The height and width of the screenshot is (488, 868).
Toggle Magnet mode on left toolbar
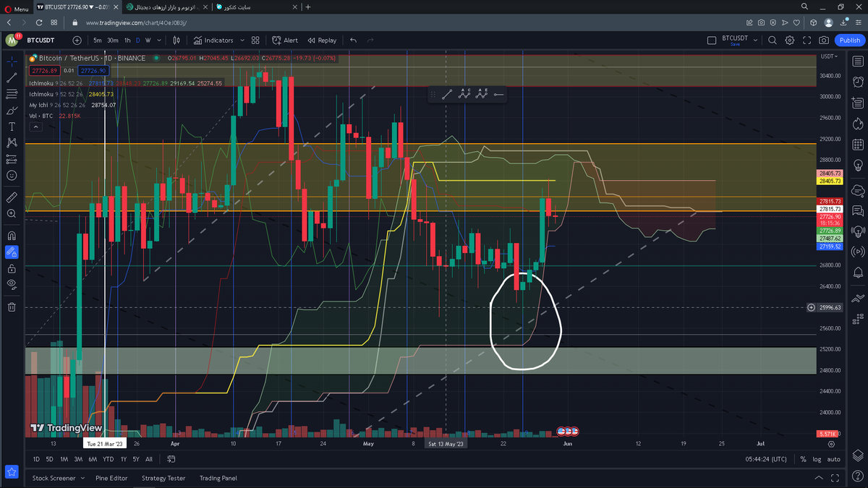12,235
